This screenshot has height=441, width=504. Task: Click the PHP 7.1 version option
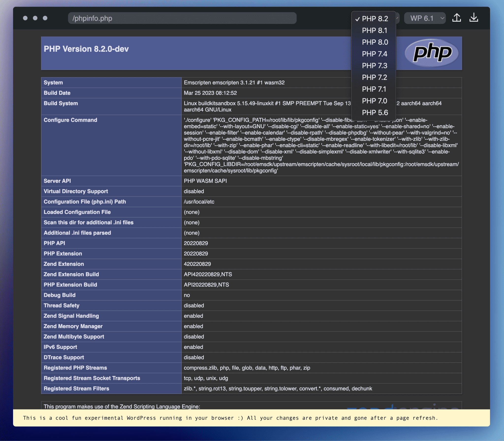(x=374, y=89)
